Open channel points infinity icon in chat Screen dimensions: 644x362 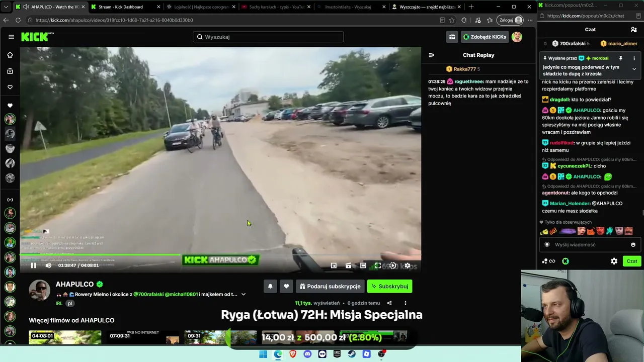pos(549,261)
